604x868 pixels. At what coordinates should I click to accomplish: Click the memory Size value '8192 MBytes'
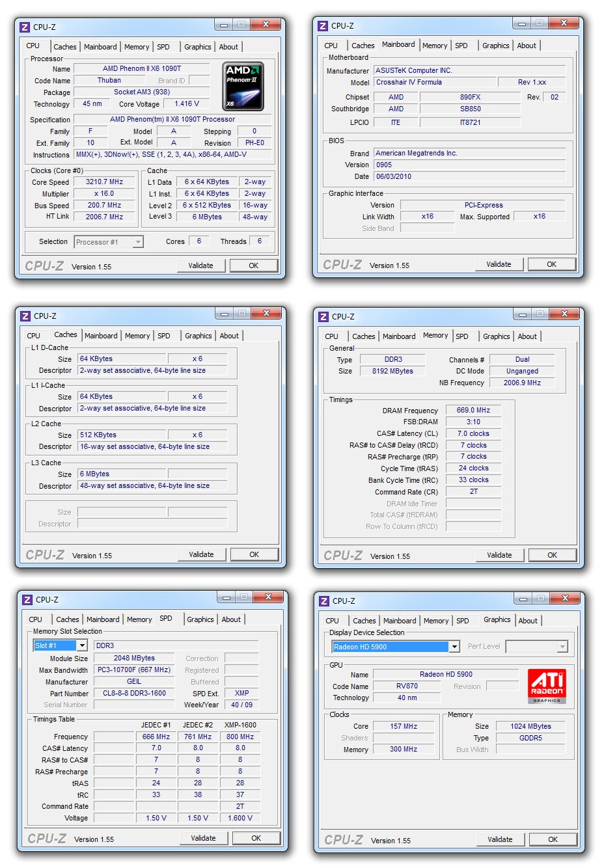(x=393, y=372)
